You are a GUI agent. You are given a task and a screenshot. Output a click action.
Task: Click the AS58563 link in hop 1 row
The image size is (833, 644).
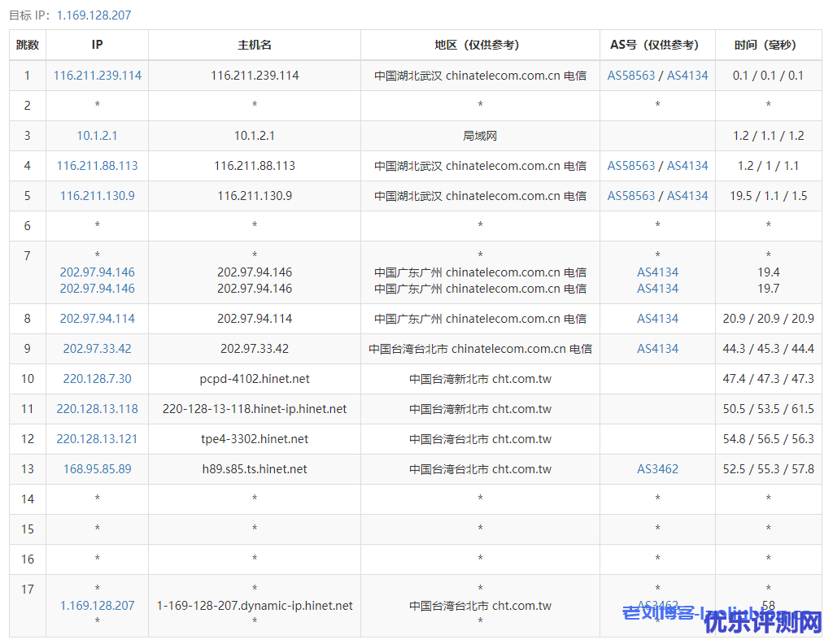[x=631, y=76]
